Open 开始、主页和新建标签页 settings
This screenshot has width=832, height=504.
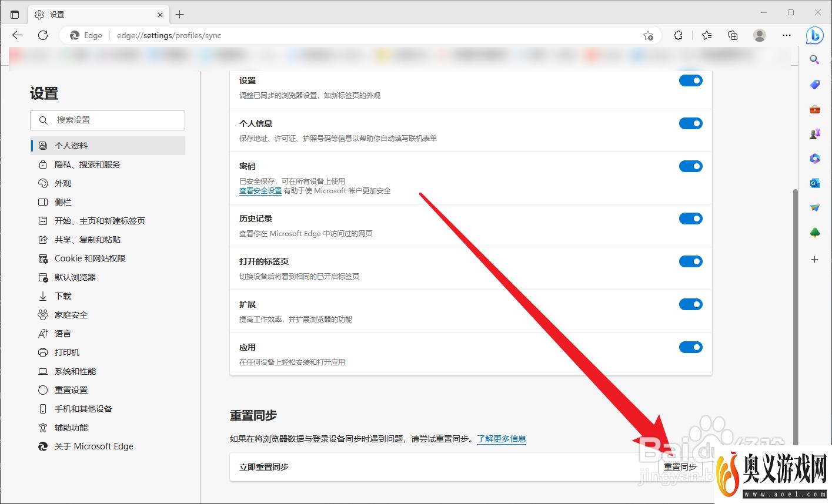tap(108, 221)
